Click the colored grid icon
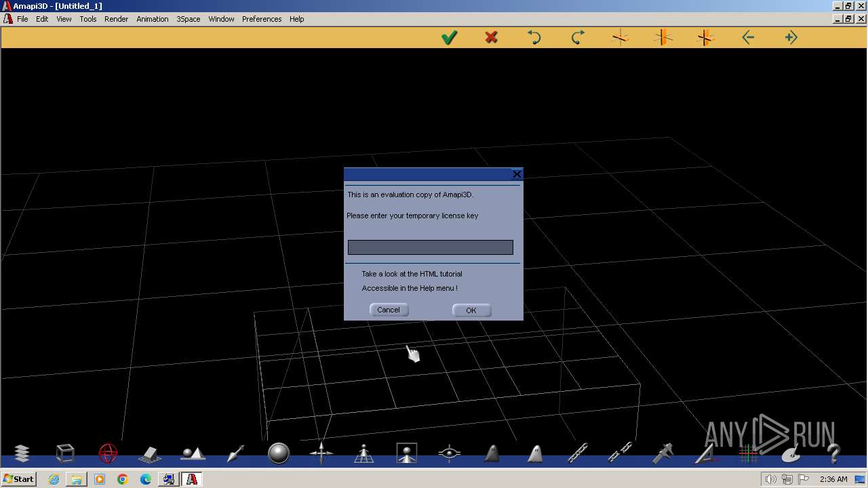Screen dimensions: 868x488 [748, 453]
